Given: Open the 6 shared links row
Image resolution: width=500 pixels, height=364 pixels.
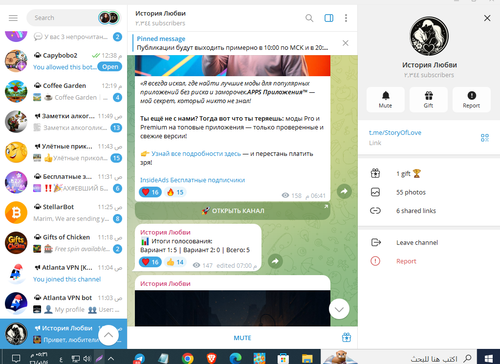Looking at the screenshot, I should [x=429, y=211].
